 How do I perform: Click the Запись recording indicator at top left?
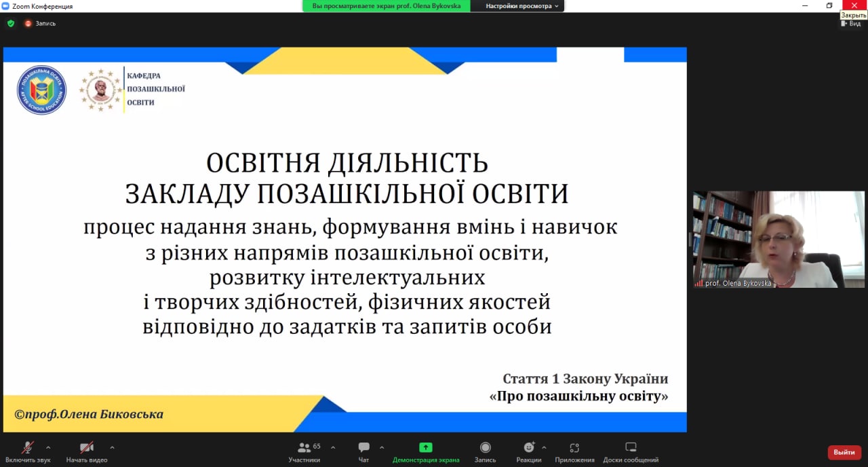(x=40, y=23)
